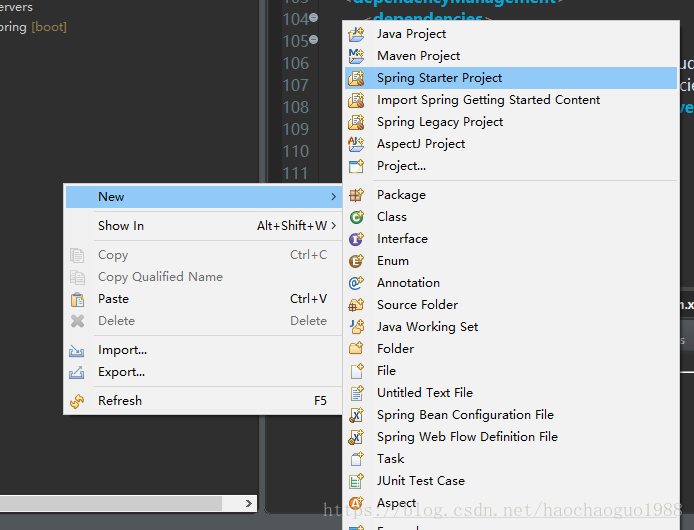Click the Spring Legacy Project icon
This screenshot has height=530, width=694.
pyautogui.click(x=356, y=122)
